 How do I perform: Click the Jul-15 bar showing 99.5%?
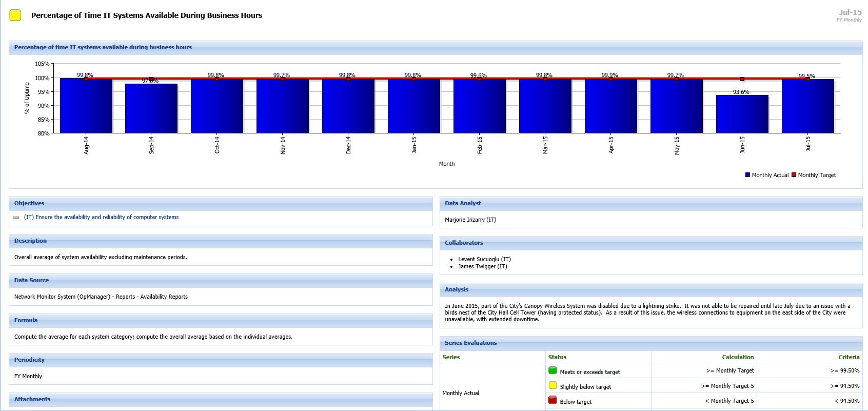808,106
